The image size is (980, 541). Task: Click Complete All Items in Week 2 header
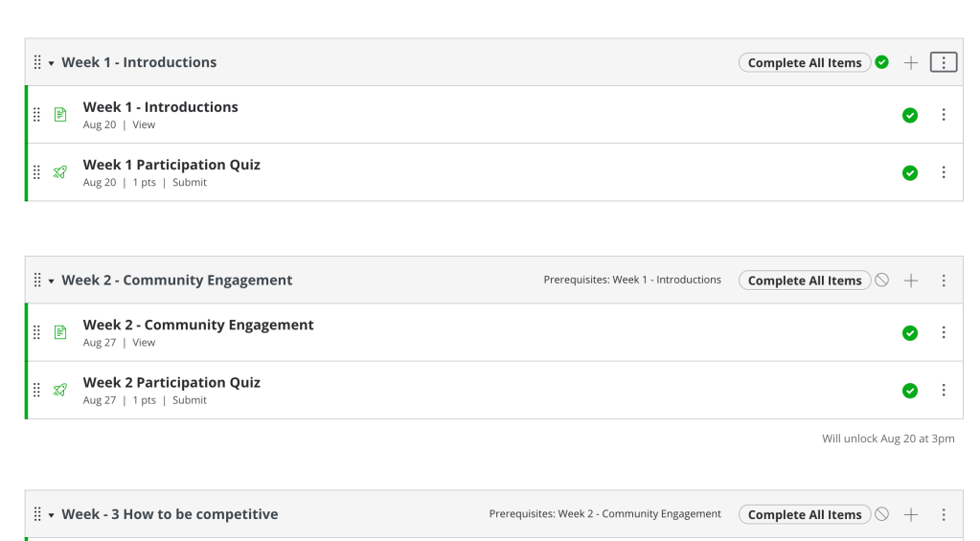pyautogui.click(x=805, y=281)
